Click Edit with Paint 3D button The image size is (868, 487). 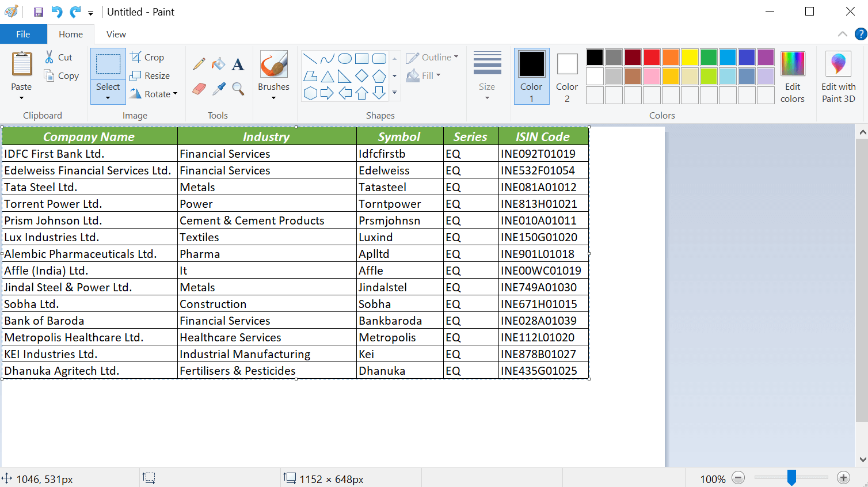click(839, 77)
